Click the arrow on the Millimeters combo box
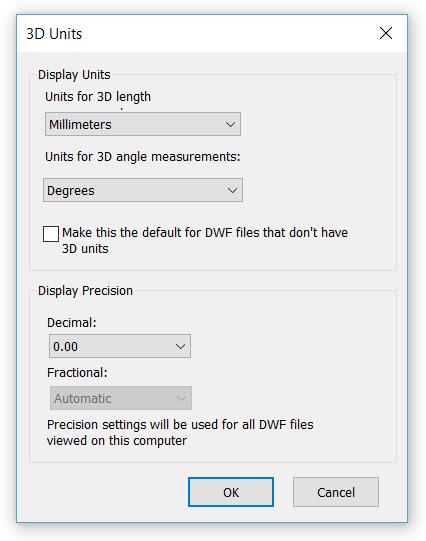 230,125
